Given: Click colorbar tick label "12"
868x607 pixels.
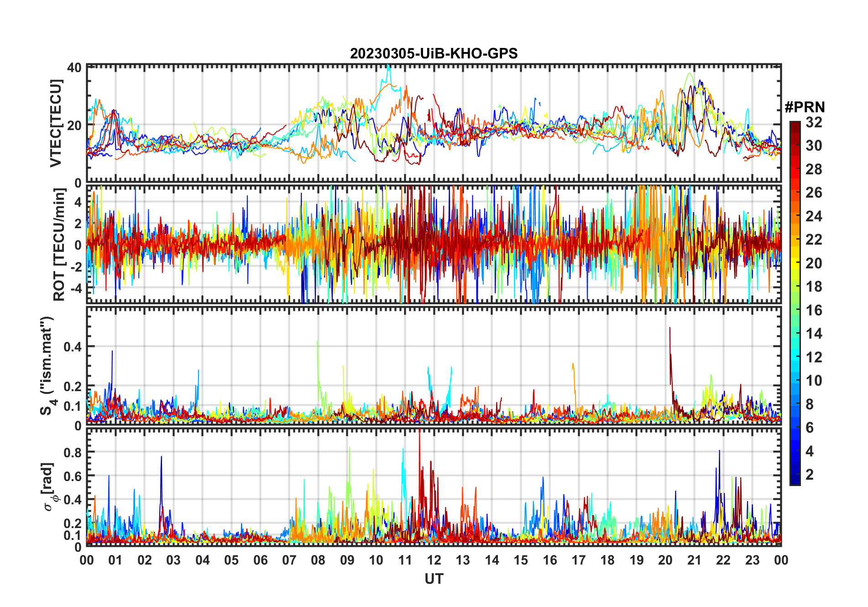Looking at the screenshot, I should pos(814,357).
